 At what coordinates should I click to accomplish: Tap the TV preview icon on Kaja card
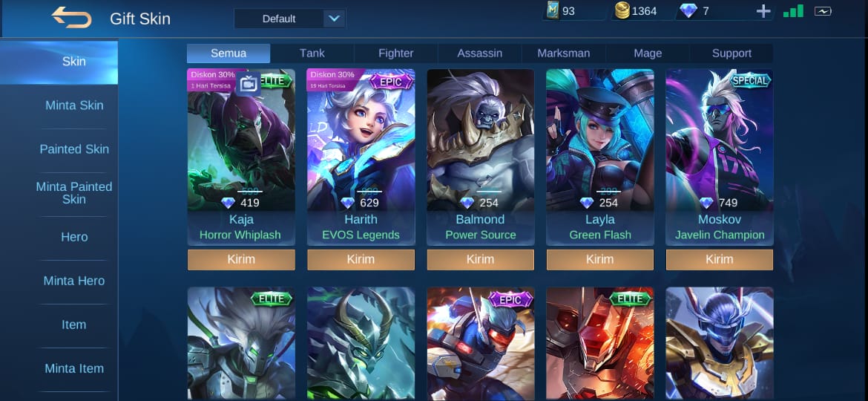[x=249, y=84]
